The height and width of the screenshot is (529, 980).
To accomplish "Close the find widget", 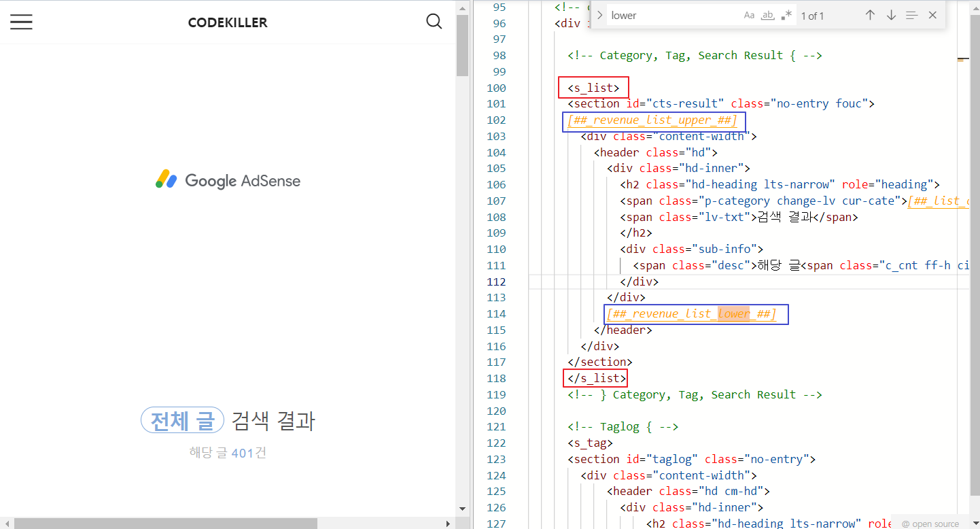I will [932, 15].
